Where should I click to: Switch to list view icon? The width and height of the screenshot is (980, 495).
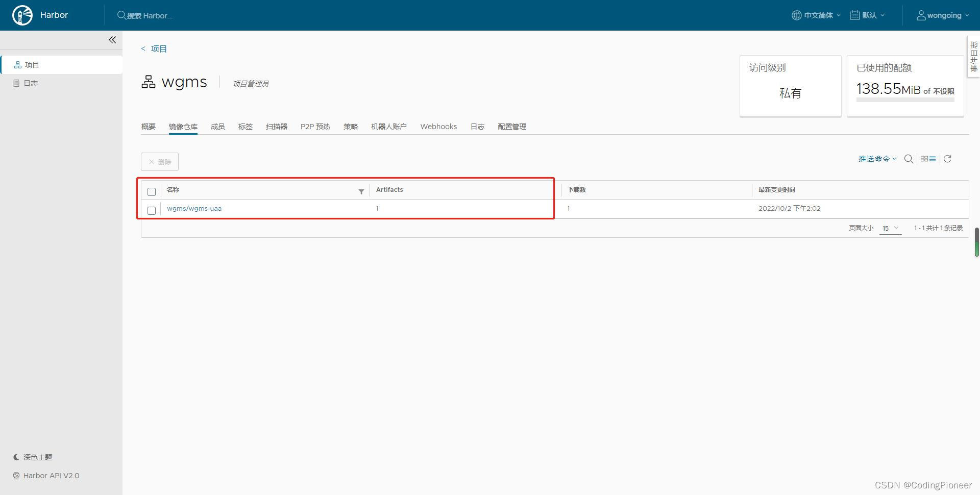(932, 159)
